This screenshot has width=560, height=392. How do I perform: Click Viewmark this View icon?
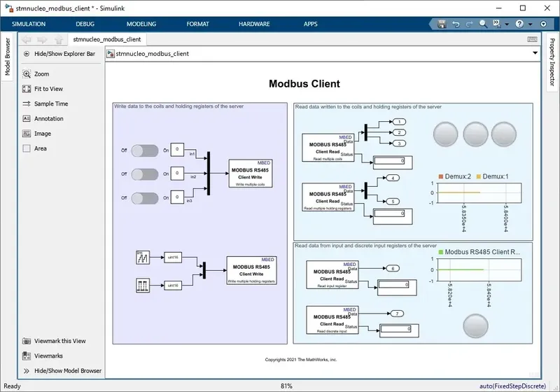pos(27,341)
